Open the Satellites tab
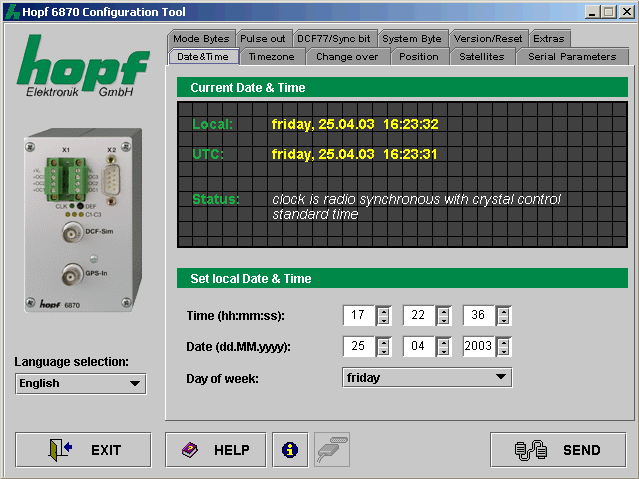 tap(482, 57)
